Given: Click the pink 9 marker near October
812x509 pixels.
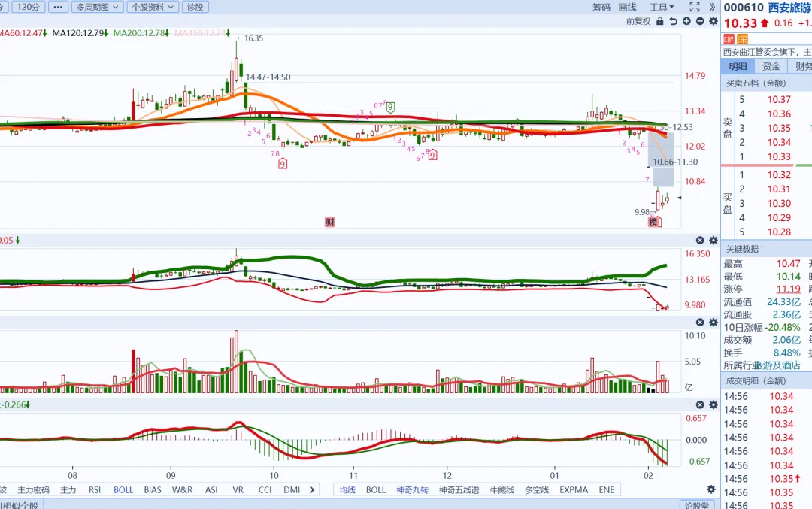Looking at the screenshot, I should 283,164.
